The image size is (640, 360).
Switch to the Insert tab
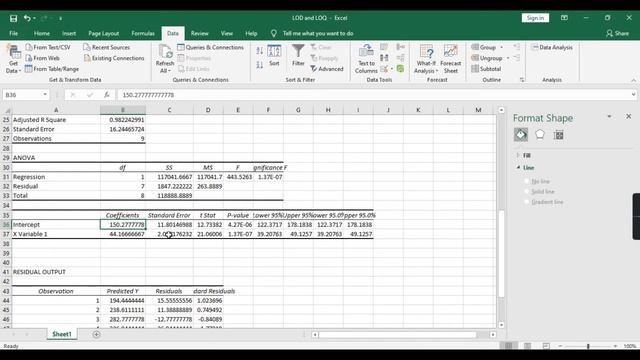(x=69, y=33)
